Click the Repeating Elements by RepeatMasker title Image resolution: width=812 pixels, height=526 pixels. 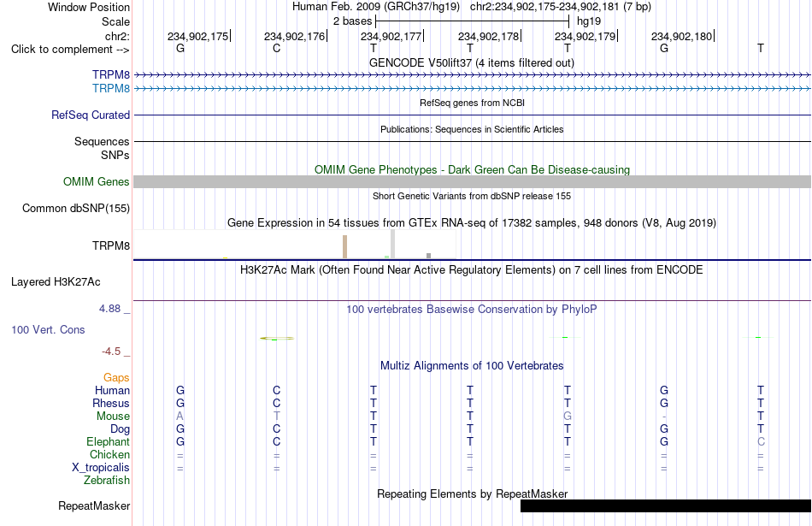click(473, 493)
